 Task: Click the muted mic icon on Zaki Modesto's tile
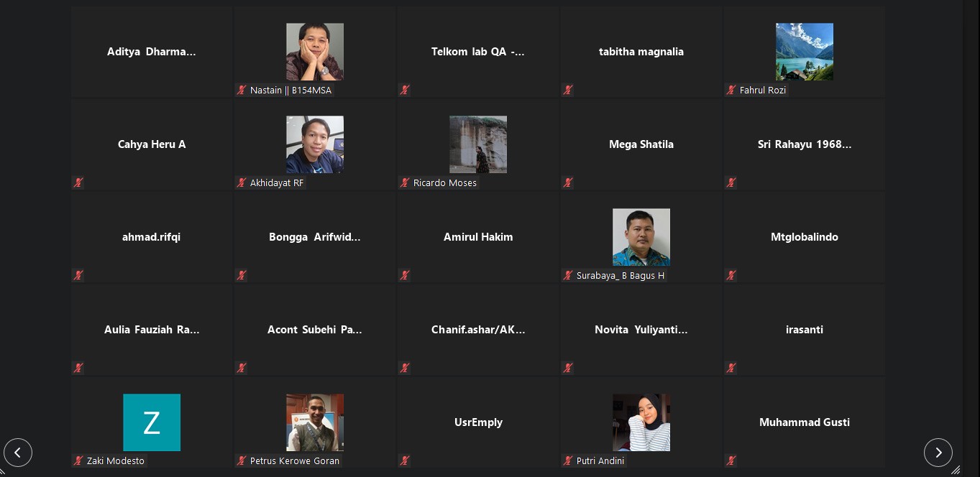(x=78, y=460)
